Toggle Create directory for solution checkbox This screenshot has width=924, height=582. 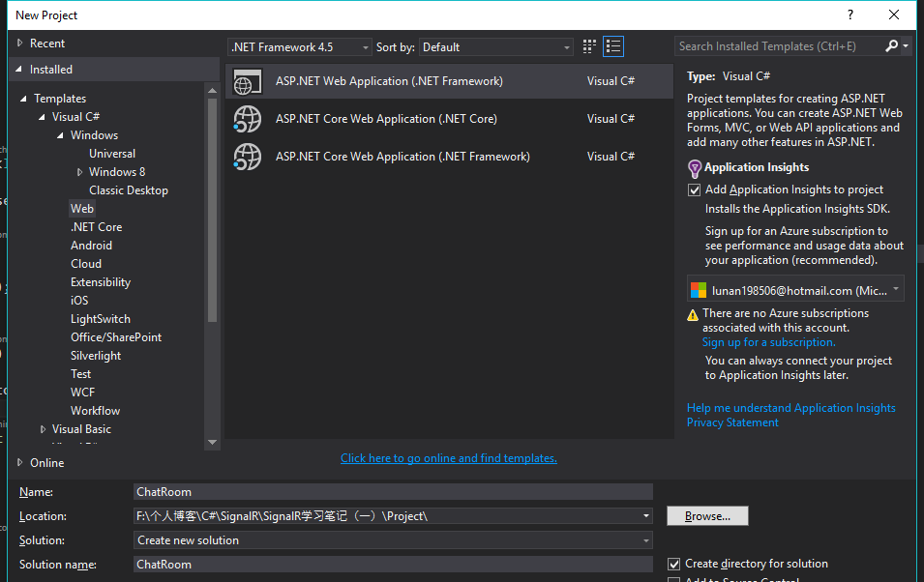tap(674, 564)
